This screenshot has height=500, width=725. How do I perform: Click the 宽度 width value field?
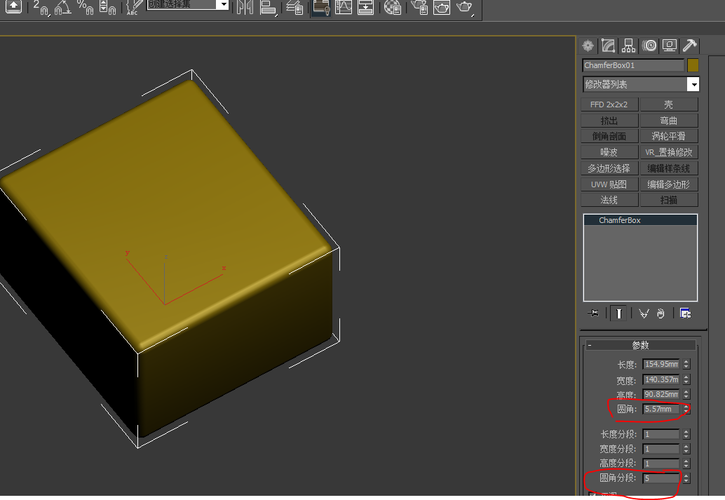click(661, 380)
